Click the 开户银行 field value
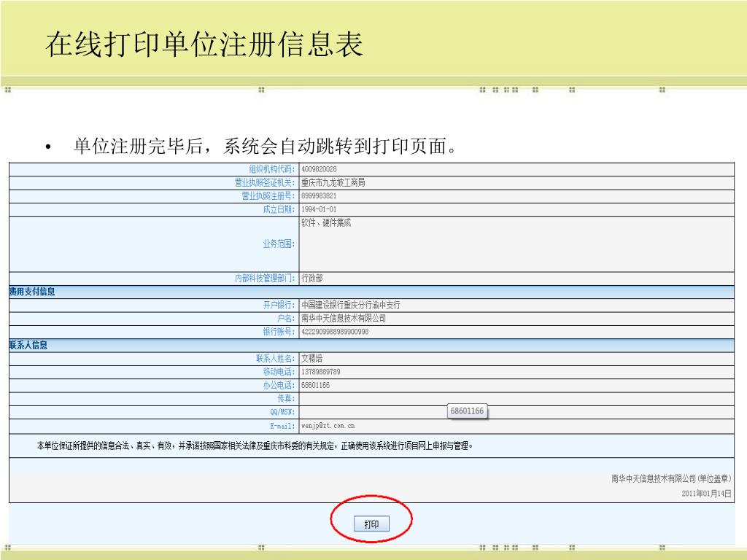 pyautogui.click(x=350, y=306)
